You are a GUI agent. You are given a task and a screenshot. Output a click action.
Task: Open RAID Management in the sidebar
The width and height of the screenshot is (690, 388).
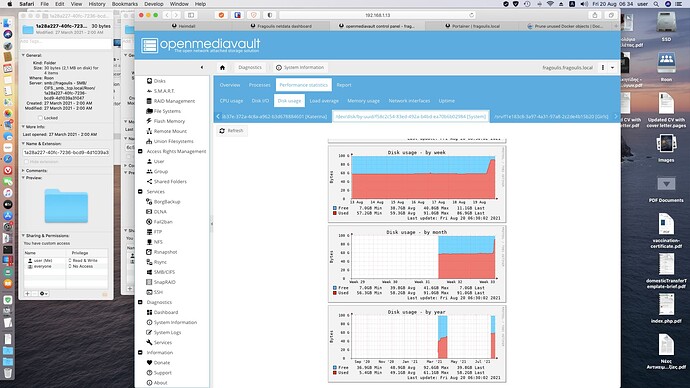170,101
